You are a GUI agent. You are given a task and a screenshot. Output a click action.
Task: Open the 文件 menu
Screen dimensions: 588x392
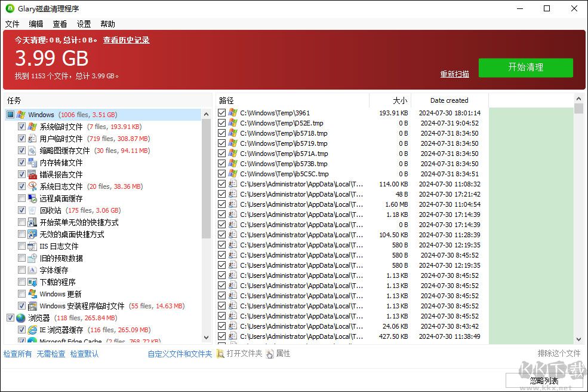coord(12,24)
